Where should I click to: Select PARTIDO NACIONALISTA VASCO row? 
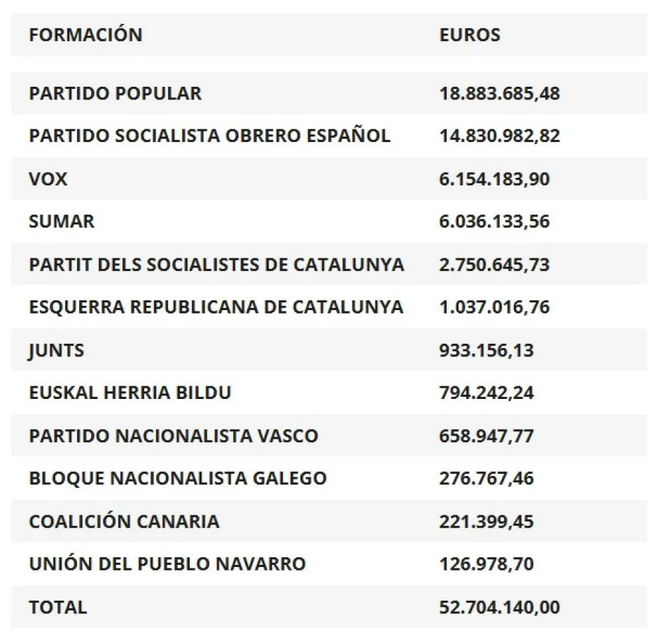pos(174,436)
